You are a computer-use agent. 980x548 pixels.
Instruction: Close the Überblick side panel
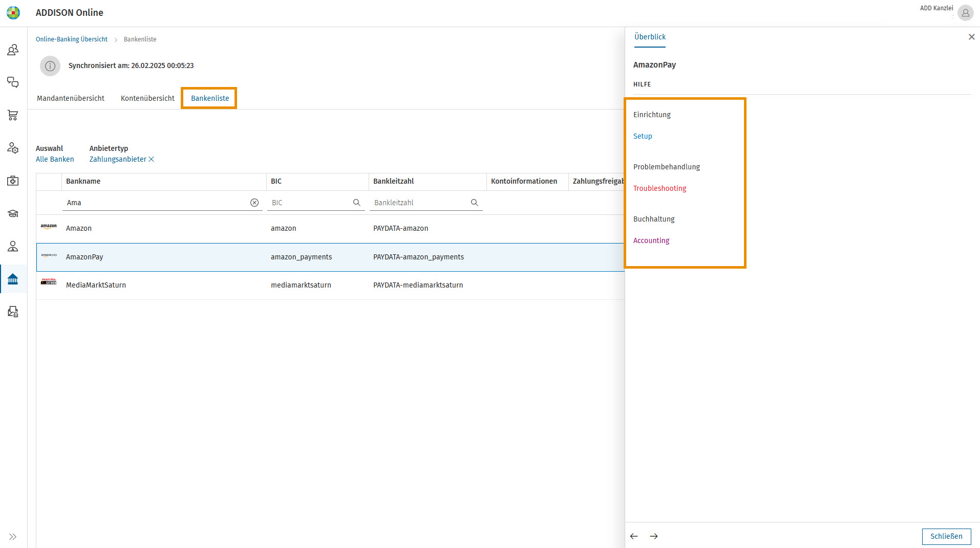tap(971, 37)
